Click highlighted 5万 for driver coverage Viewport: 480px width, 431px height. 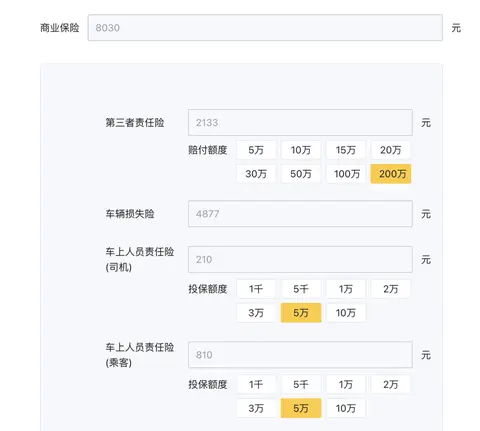301,313
